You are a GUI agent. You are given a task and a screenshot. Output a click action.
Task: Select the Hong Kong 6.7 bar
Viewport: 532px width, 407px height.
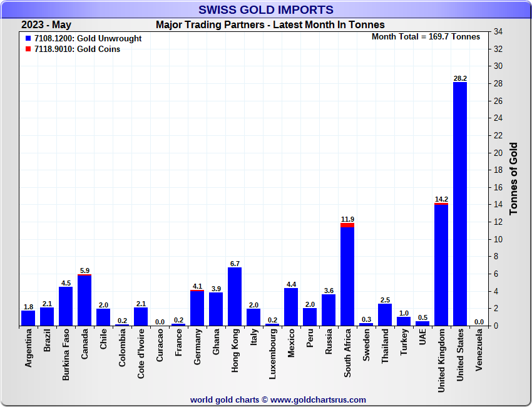pos(235,296)
